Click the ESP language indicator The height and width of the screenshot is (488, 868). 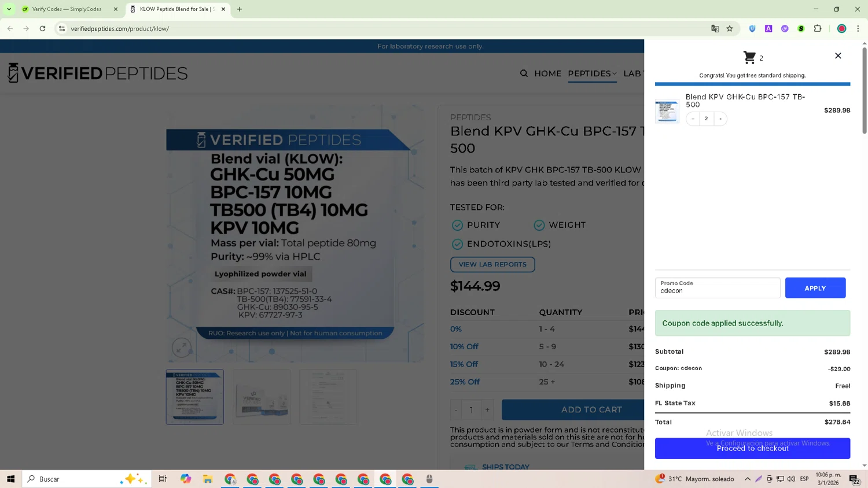click(x=804, y=479)
